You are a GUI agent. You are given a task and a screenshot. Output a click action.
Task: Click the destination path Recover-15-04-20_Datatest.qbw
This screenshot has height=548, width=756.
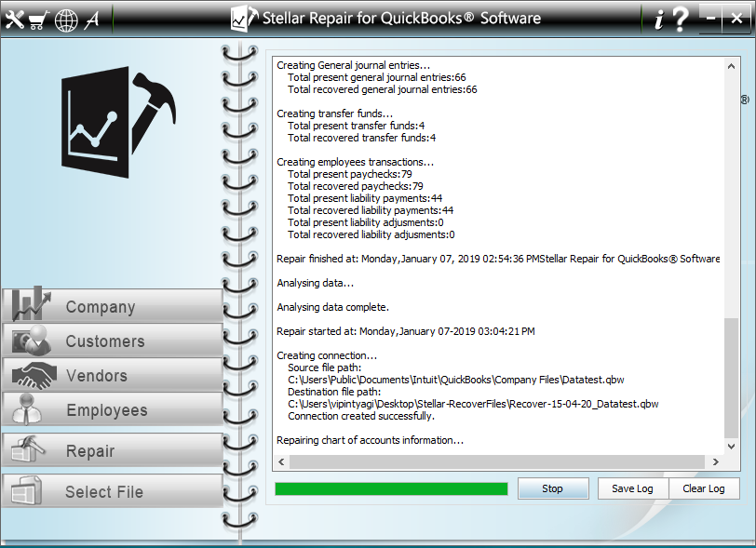(x=474, y=404)
